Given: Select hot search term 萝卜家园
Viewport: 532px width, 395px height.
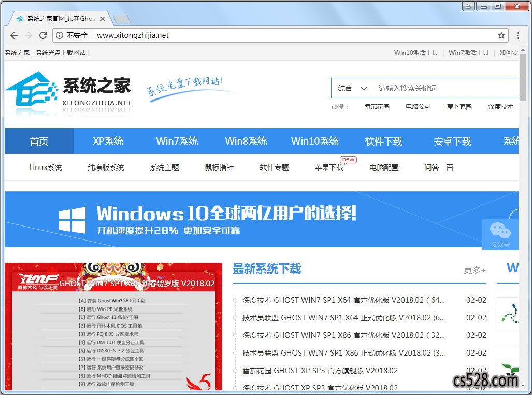Looking at the screenshot, I should 459,107.
